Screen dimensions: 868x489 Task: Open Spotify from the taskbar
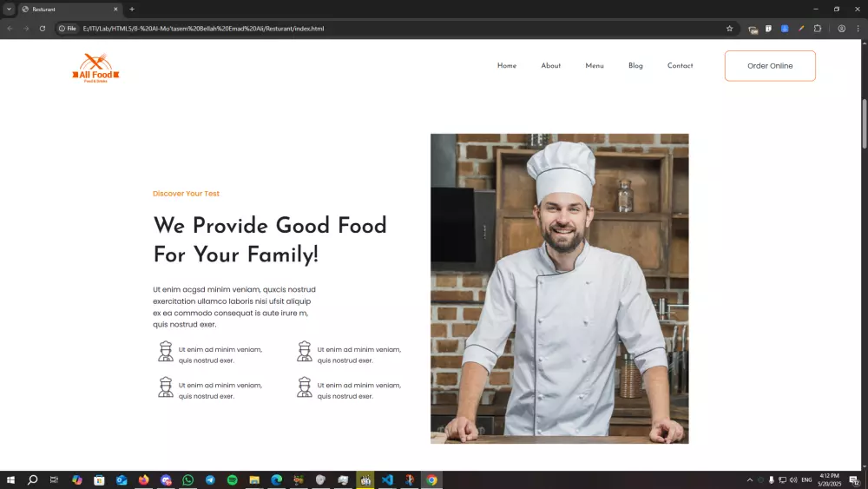(x=232, y=480)
